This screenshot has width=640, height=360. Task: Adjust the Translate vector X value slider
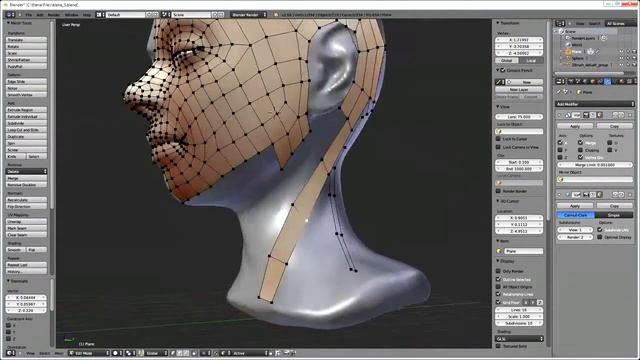click(27, 298)
